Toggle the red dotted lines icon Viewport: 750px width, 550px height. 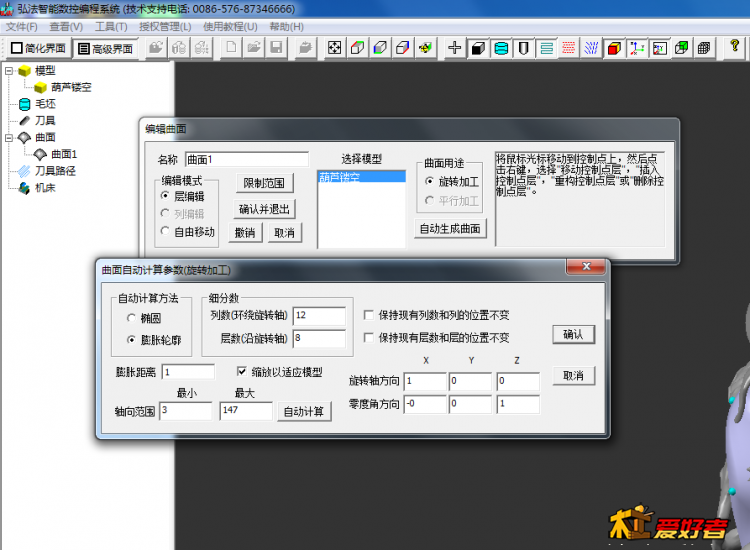tap(568, 48)
